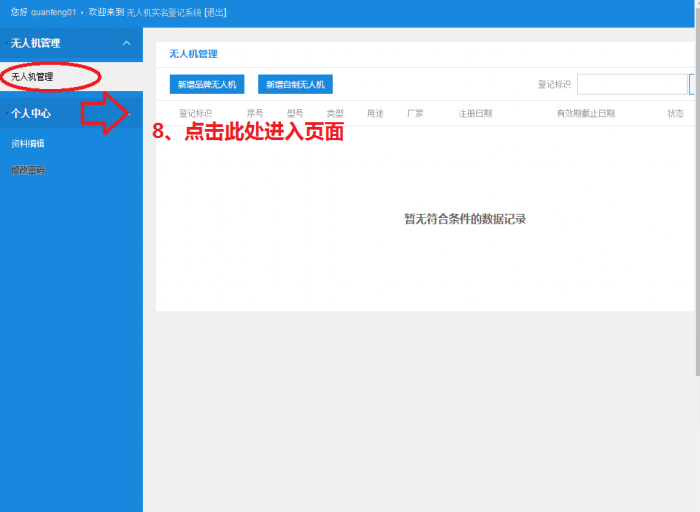The image size is (700, 512).
Task: Click the 型号 column header
Action: click(295, 113)
